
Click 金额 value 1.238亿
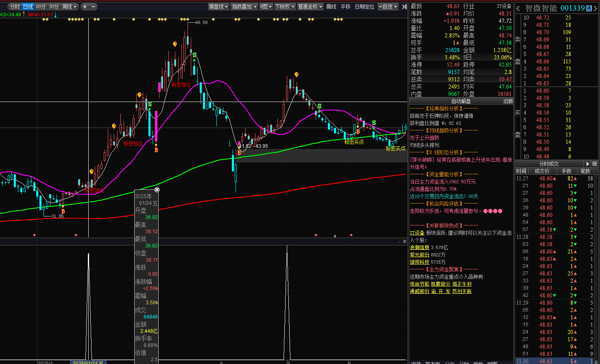[x=502, y=50]
